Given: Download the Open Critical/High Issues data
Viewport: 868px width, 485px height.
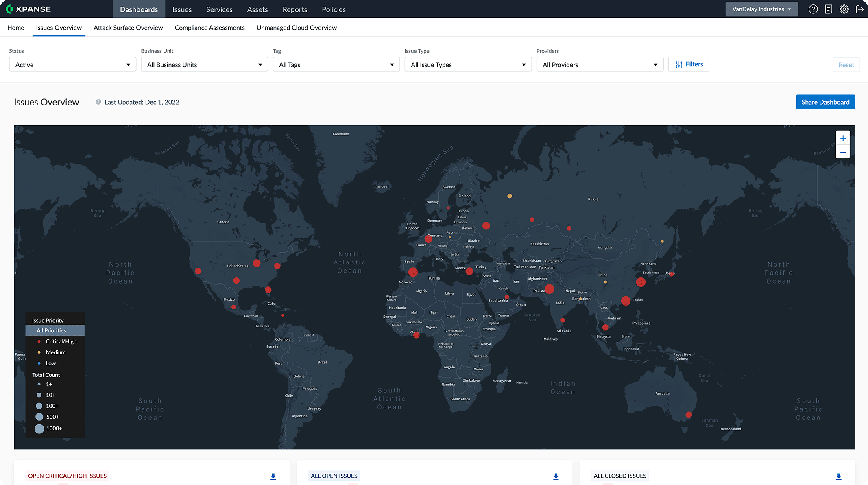Looking at the screenshot, I should (x=273, y=476).
